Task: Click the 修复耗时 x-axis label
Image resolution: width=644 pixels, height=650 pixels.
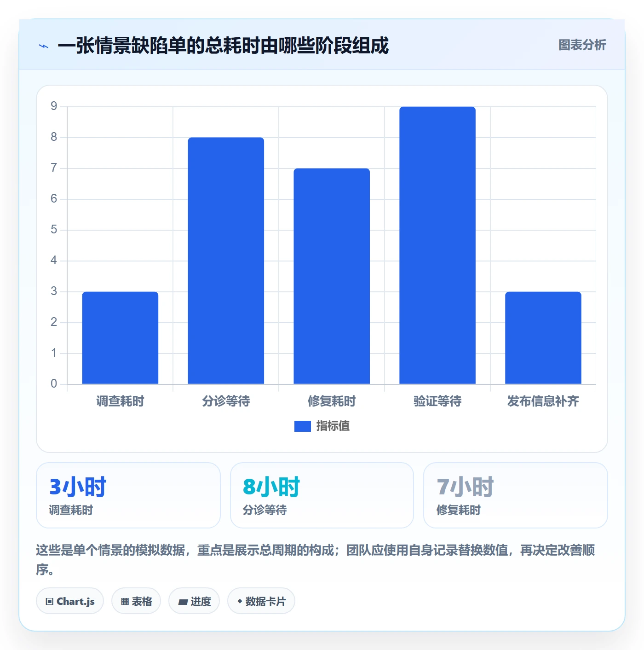Action: coord(332,401)
